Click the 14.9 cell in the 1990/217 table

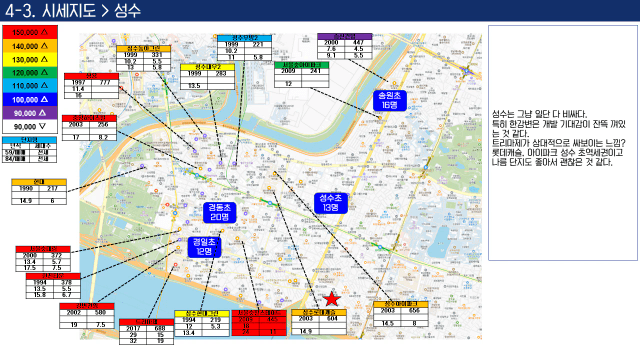(25, 201)
